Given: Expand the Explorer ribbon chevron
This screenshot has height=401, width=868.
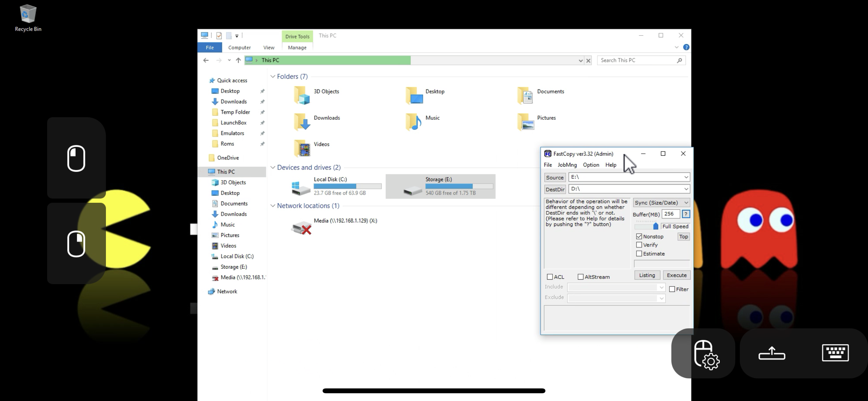Looking at the screenshot, I should click(676, 47).
